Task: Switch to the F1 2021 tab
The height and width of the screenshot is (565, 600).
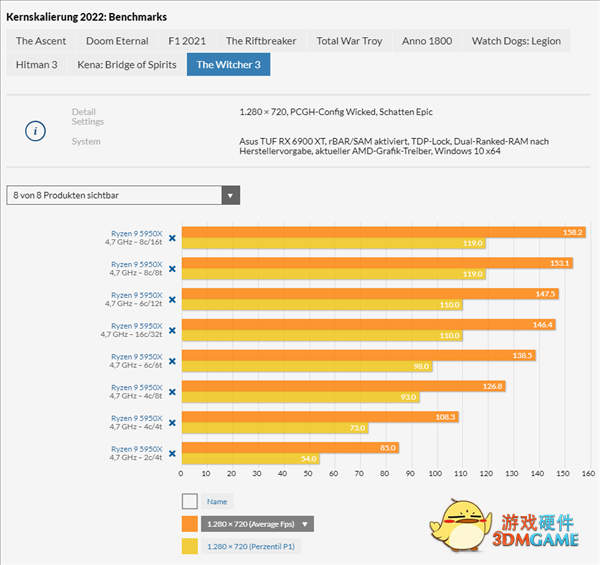Action: tap(187, 41)
